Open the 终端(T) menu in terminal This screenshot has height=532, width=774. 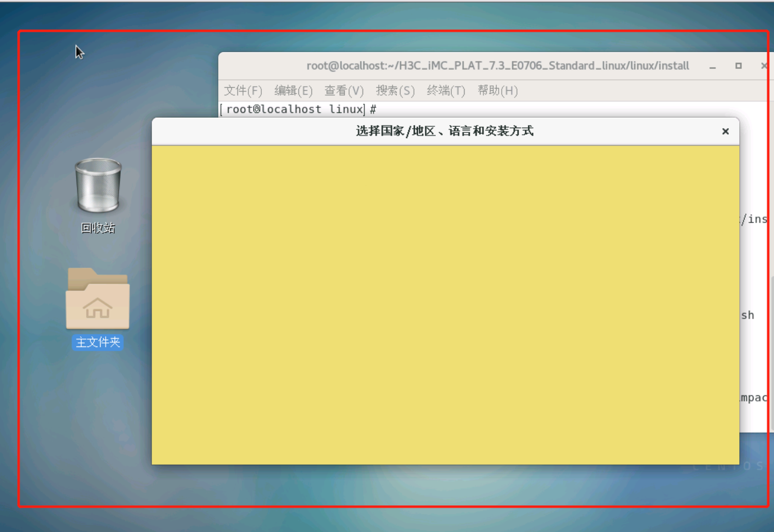pos(446,90)
